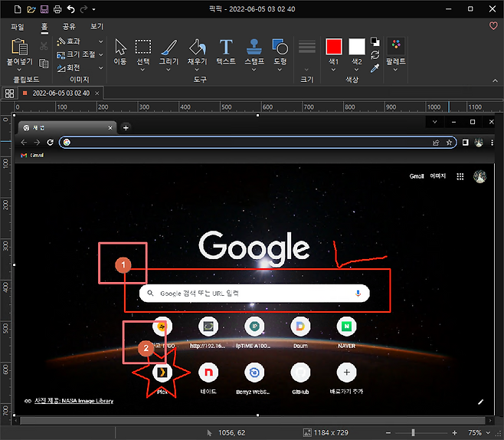Open the File (파일) menu
504x440 pixels.
(17, 26)
